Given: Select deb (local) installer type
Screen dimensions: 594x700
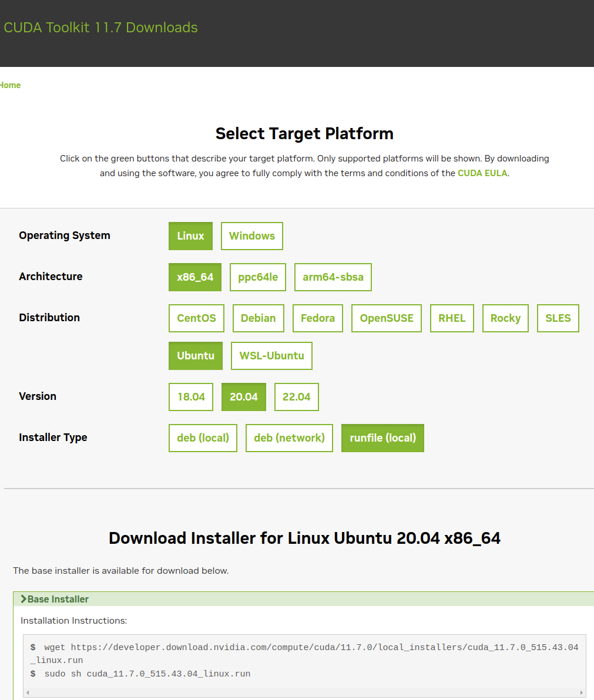Looking at the screenshot, I should click(x=203, y=438).
